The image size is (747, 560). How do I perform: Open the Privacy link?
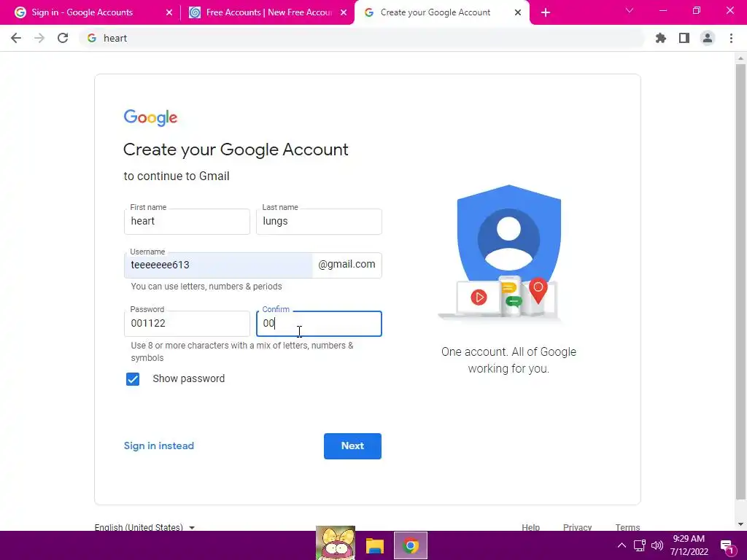(x=577, y=527)
